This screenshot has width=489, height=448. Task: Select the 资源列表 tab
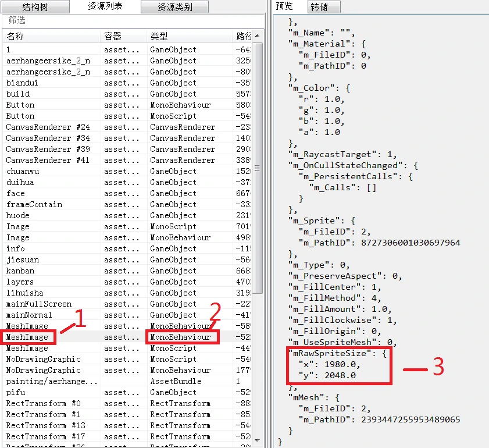(x=105, y=6)
